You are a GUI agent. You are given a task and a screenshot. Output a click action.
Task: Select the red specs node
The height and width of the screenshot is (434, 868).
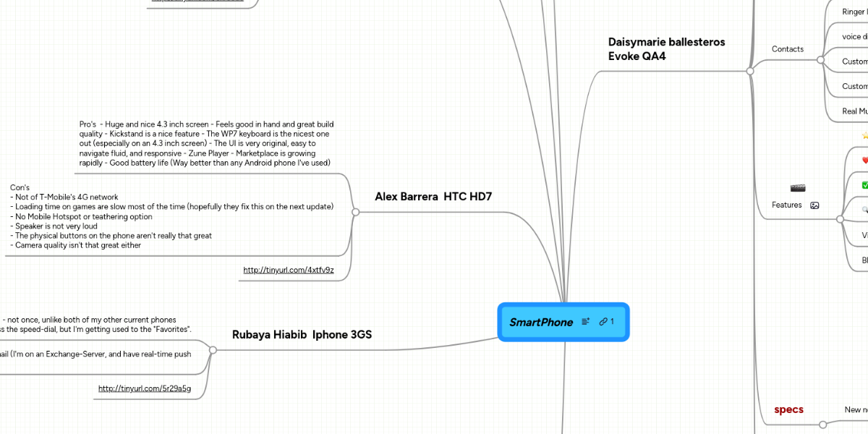(788, 409)
